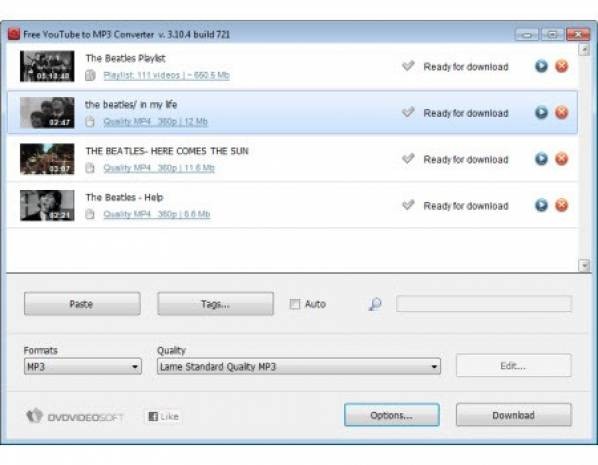Click checkmark icon of The Beatles - Help row

tap(408, 205)
